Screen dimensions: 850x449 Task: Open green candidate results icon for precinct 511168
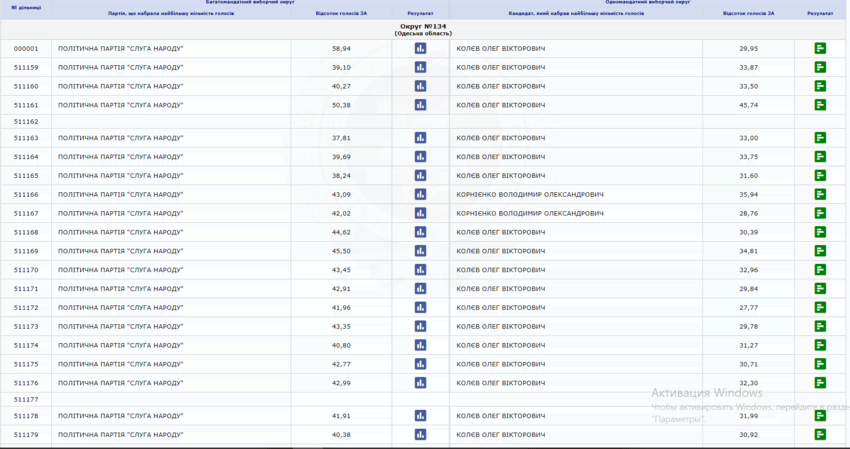coord(820,232)
